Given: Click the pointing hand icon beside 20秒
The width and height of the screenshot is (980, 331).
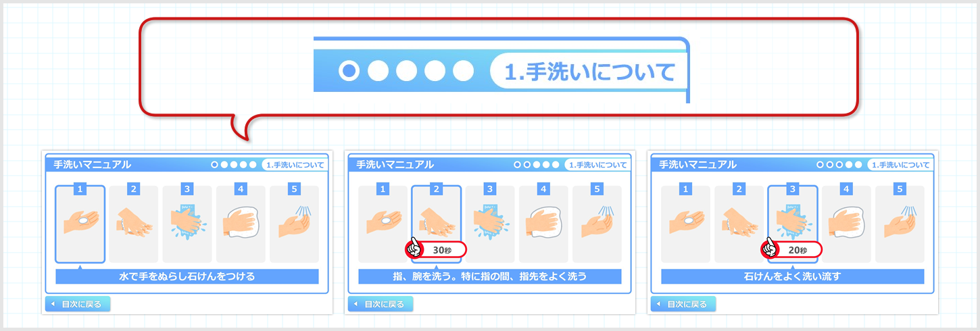Looking at the screenshot, I should click(x=770, y=249).
